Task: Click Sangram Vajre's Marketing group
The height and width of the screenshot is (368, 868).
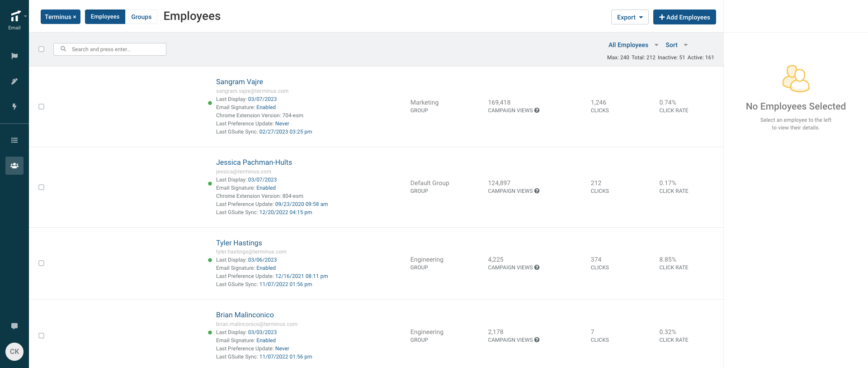Action: [425, 103]
